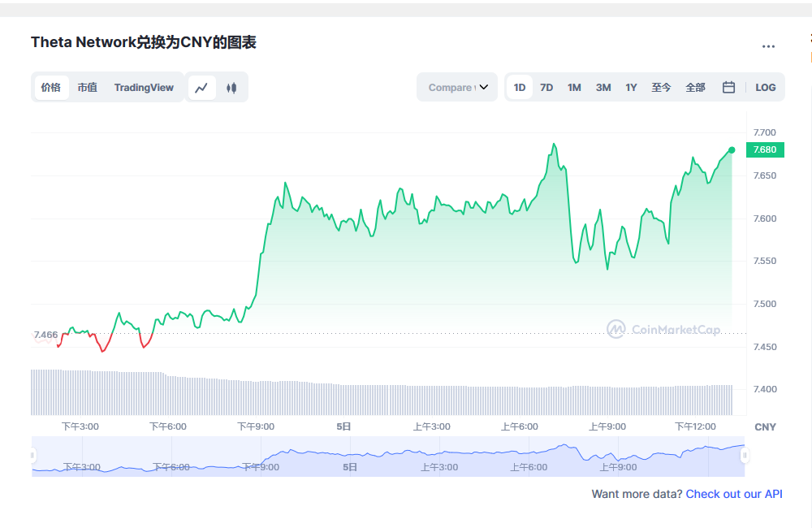Click the 下午9:00 main chart axis label
Viewport: 812px width, 528px height.
pyautogui.click(x=256, y=426)
